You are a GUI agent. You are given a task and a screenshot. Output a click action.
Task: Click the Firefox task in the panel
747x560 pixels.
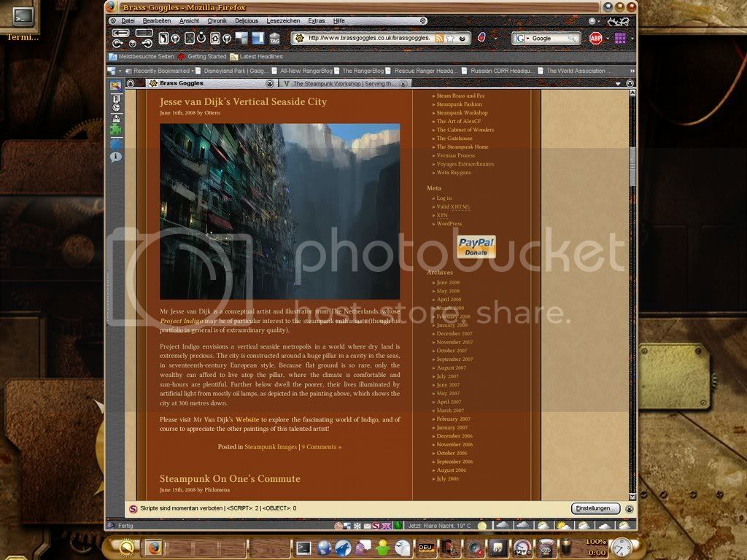153,548
